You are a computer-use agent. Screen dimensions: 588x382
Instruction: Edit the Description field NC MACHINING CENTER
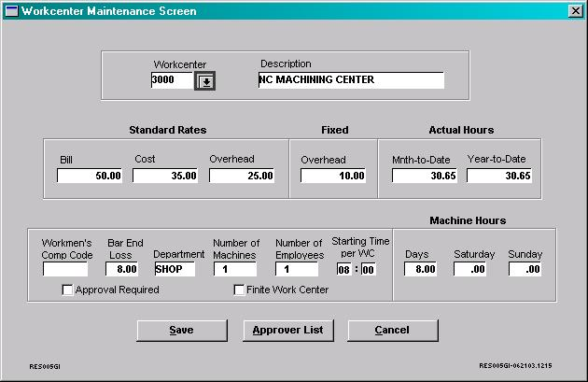351,80
